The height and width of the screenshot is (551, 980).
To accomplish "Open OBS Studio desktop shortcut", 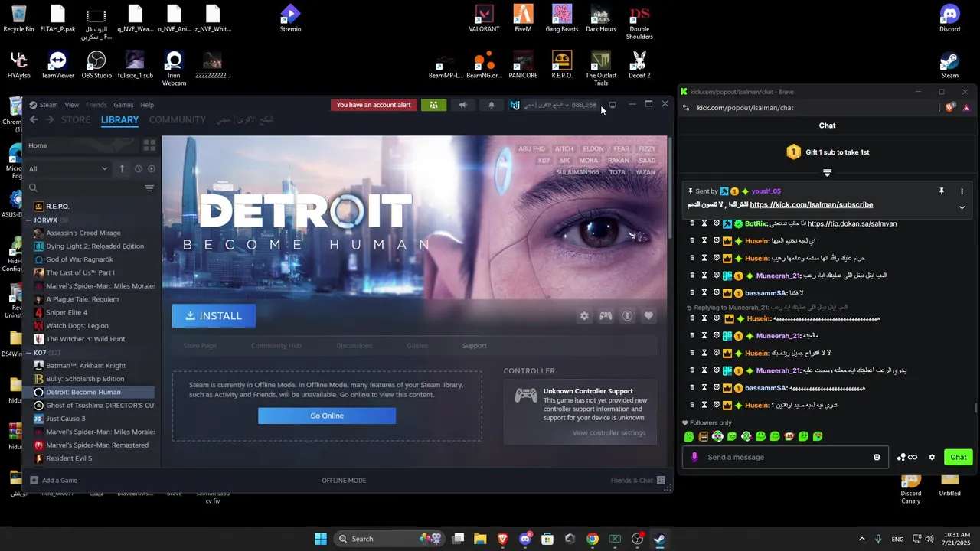I will [96, 65].
